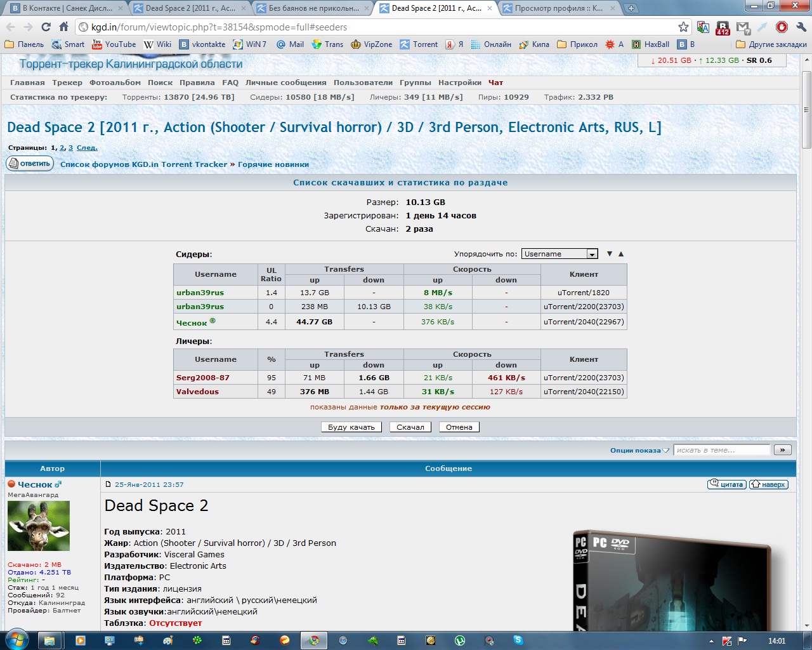Open browser home page icon
The image size is (812, 650).
63,27
